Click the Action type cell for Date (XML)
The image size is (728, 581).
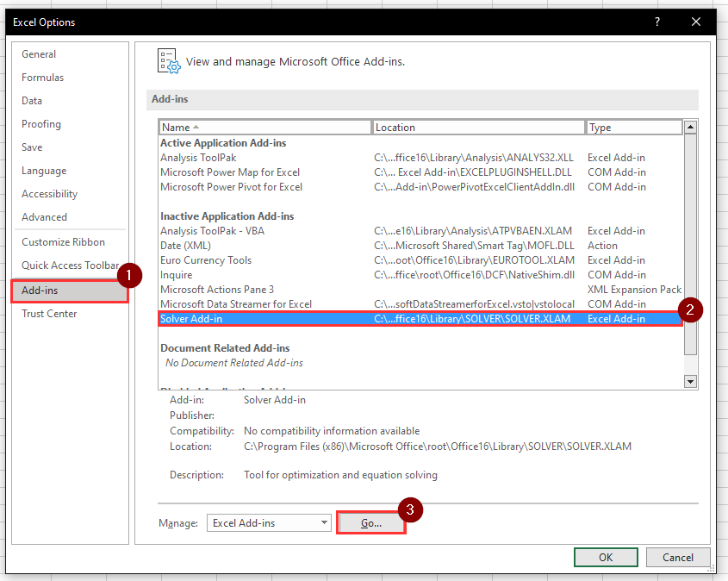pyautogui.click(x=602, y=246)
